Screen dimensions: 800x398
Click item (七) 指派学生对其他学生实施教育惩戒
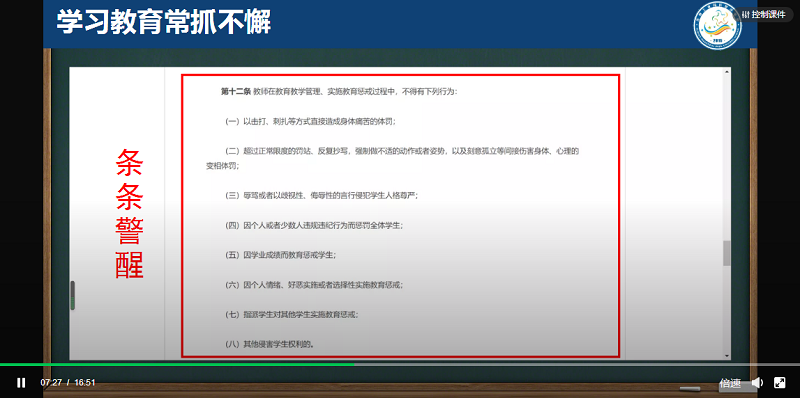click(292, 315)
